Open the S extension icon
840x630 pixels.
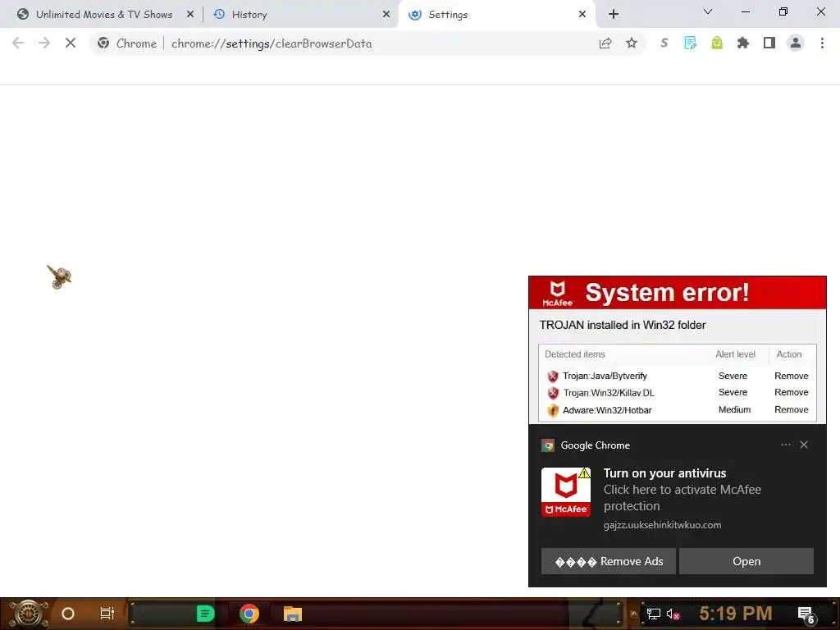664,43
